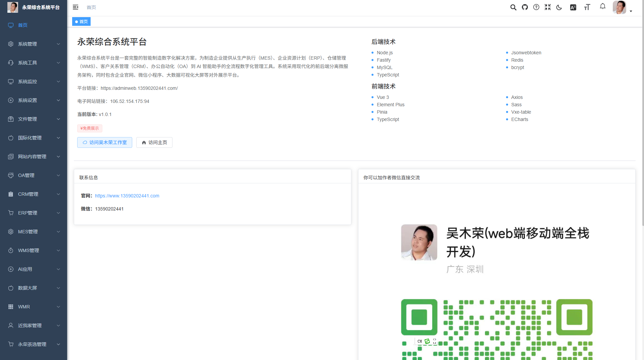Open the user avatar menu
The width and height of the screenshot is (644, 360).
tap(620, 7)
